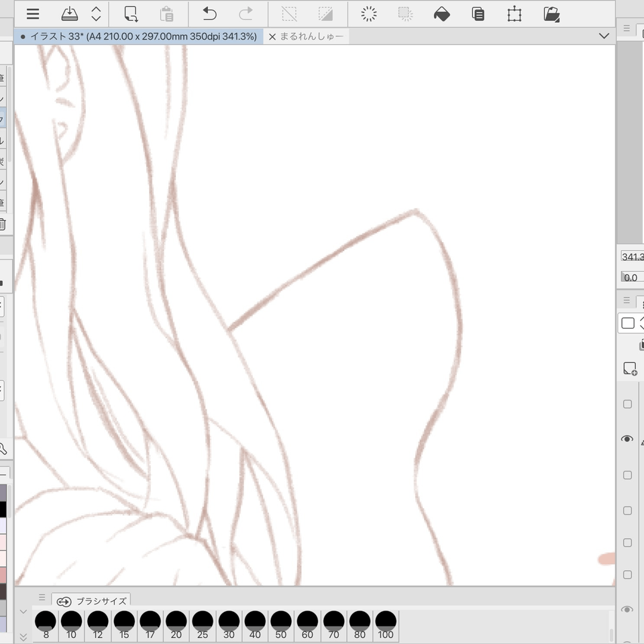Choose brush size 100
The image size is (644, 644).
coord(386,625)
